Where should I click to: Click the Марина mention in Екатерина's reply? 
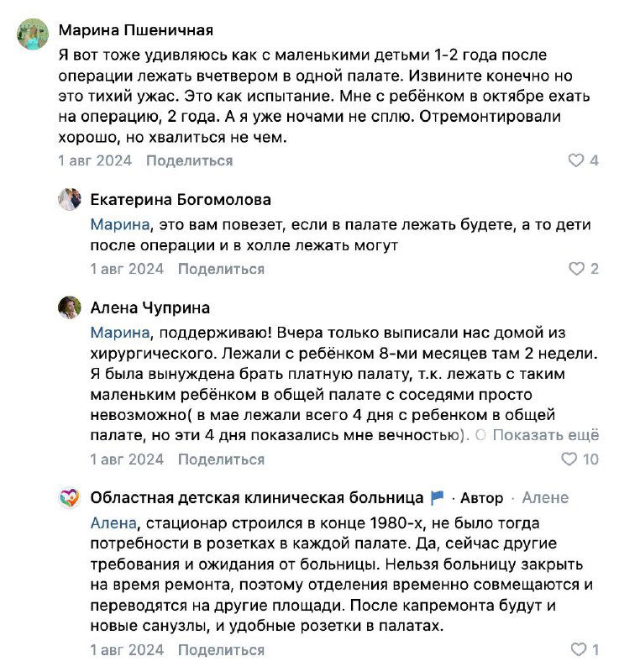coord(119,225)
